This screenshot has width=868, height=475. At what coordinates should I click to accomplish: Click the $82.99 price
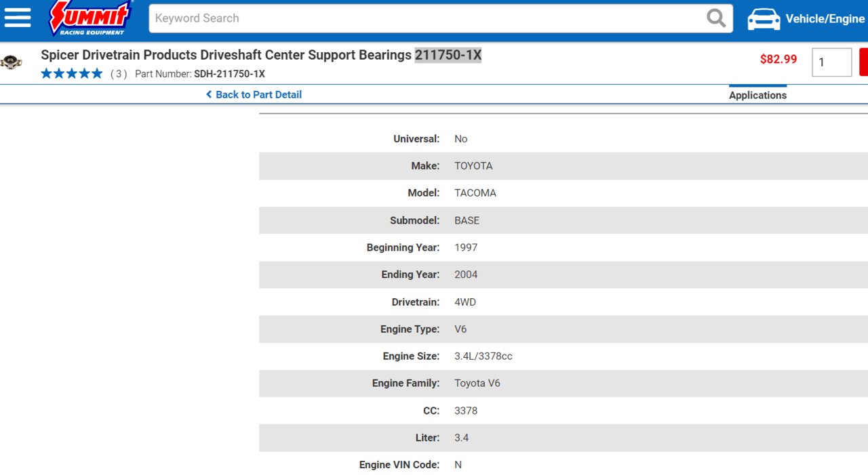click(778, 59)
